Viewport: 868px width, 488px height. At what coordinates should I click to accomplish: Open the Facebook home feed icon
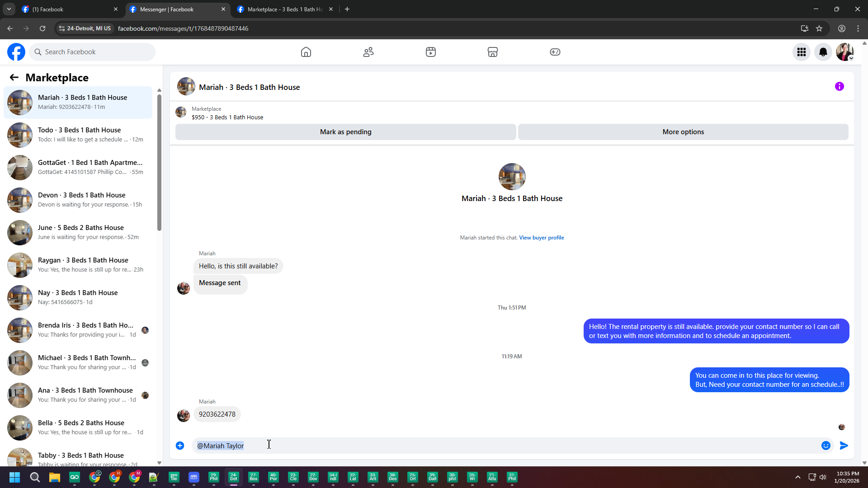[306, 52]
